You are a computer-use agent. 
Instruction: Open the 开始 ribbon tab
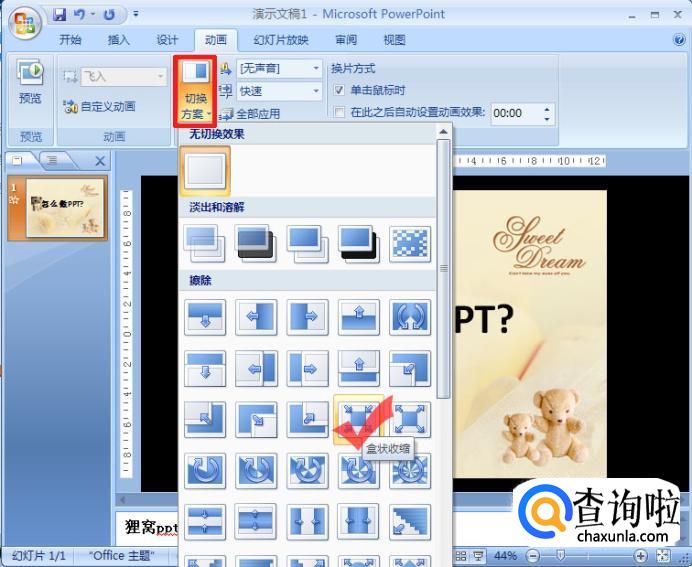pos(70,40)
